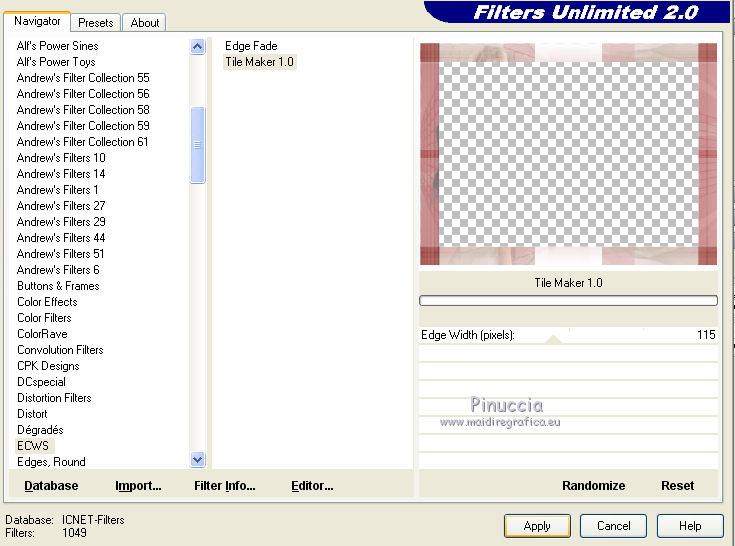Select Andrew's Filter Collection 58

click(83, 110)
